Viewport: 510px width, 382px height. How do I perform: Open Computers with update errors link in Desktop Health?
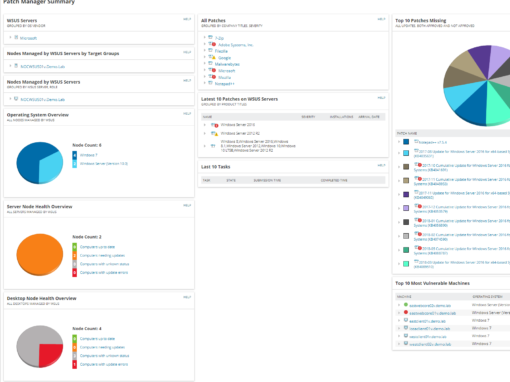(x=104, y=364)
